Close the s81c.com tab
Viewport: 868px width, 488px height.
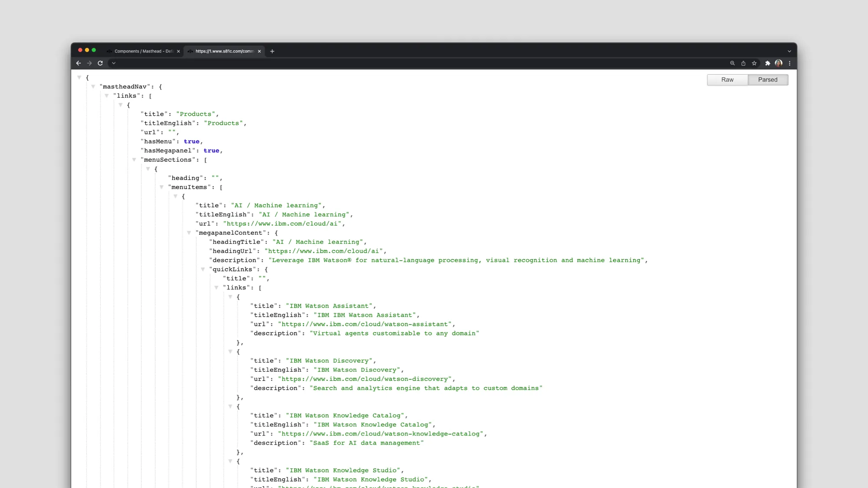point(259,51)
